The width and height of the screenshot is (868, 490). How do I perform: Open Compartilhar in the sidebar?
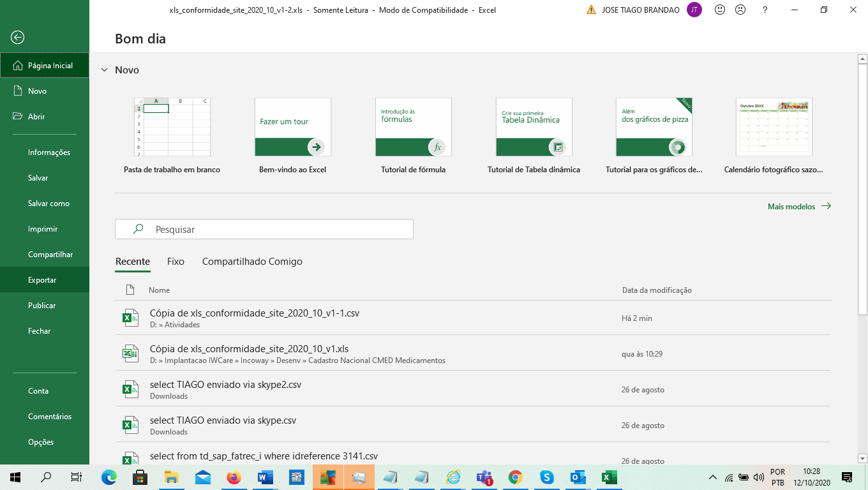click(45, 255)
